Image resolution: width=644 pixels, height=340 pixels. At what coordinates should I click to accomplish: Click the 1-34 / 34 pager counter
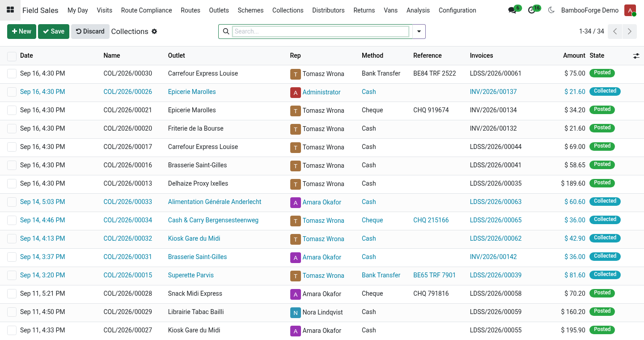[591, 31]
